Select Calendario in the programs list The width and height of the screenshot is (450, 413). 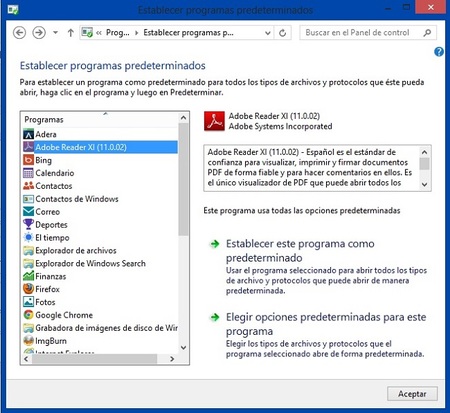tap(100, 173)
